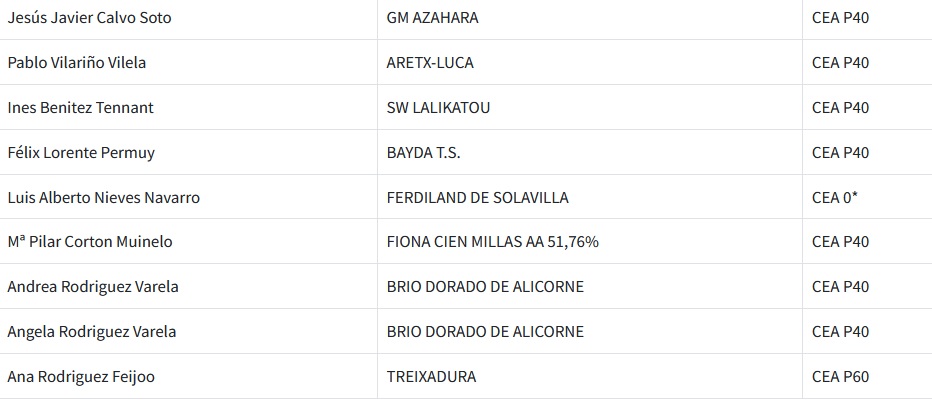The width and height of the screenshot is (932, 400).
Task: Select Pablo Vilariño Vilela in the table
Action: [x=77, y=63]
